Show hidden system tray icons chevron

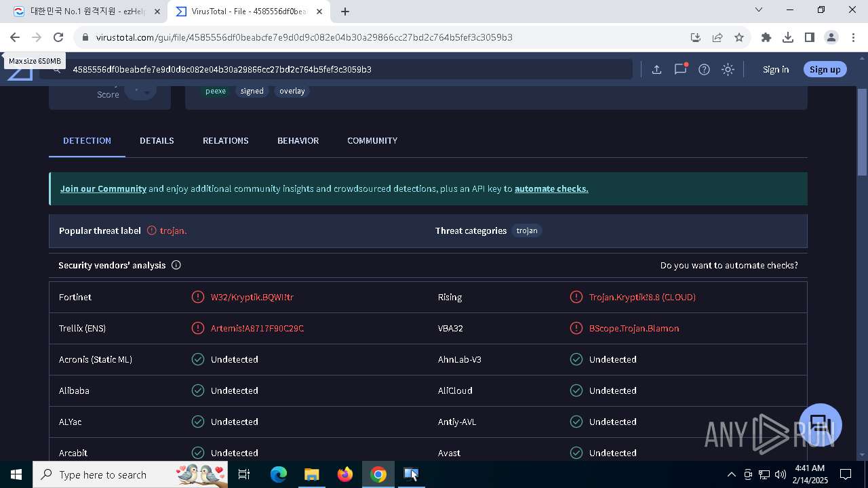[x=731, y=474]
